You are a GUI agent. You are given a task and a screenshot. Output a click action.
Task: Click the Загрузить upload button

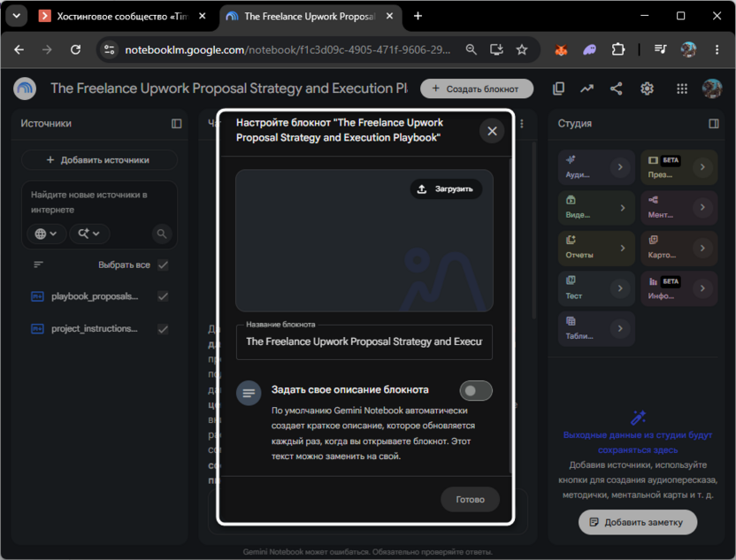pyautogui.click(x=446, y=188)
